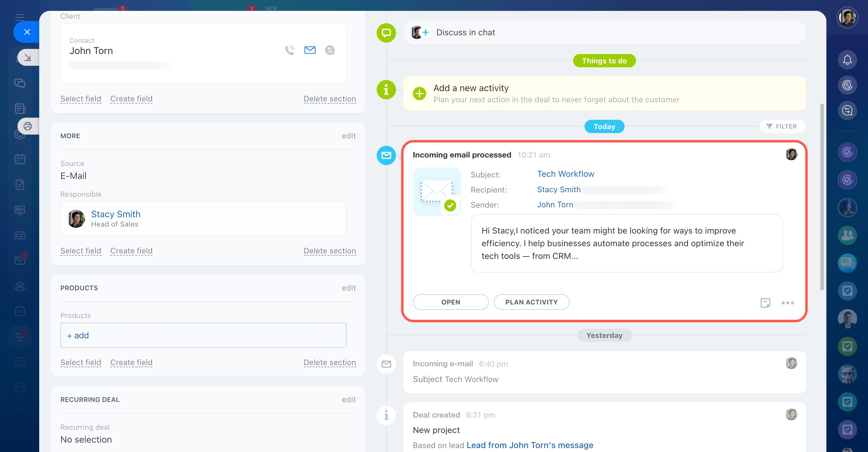Click edit on the MORE section
Screen dimensions: 868x452
[348, 136]
